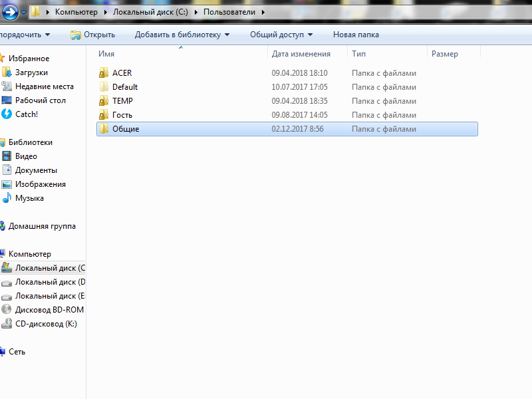Select the Default folder icon
This screenshot has height=399, width=532.
coord(104,87)
